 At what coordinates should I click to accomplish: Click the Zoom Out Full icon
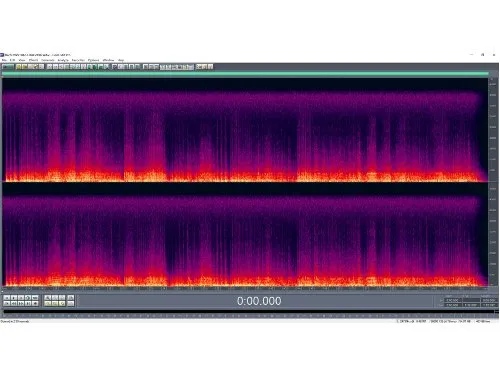tap(62, 298)
